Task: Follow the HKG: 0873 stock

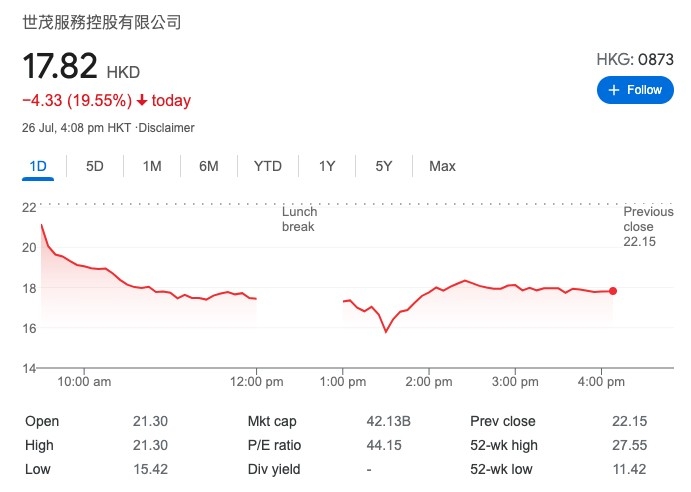Action: pyautogui.click(x=635, y=90)
